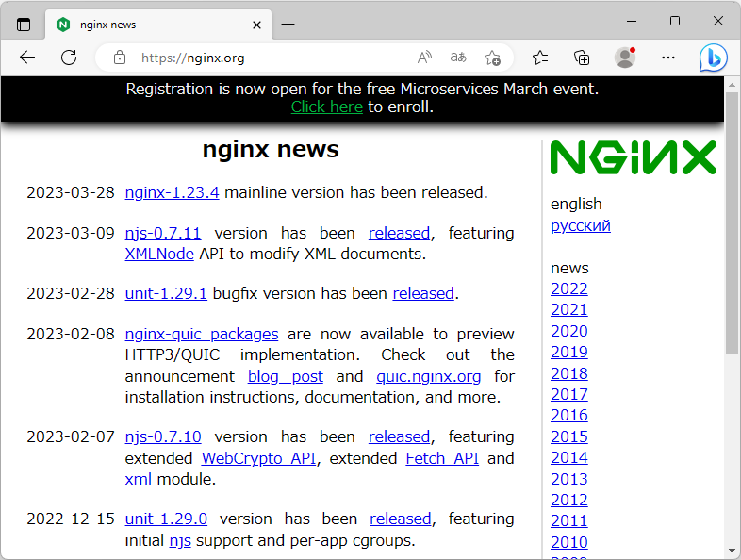
Task: Open the Translate page icon
Action: point(458,58)
